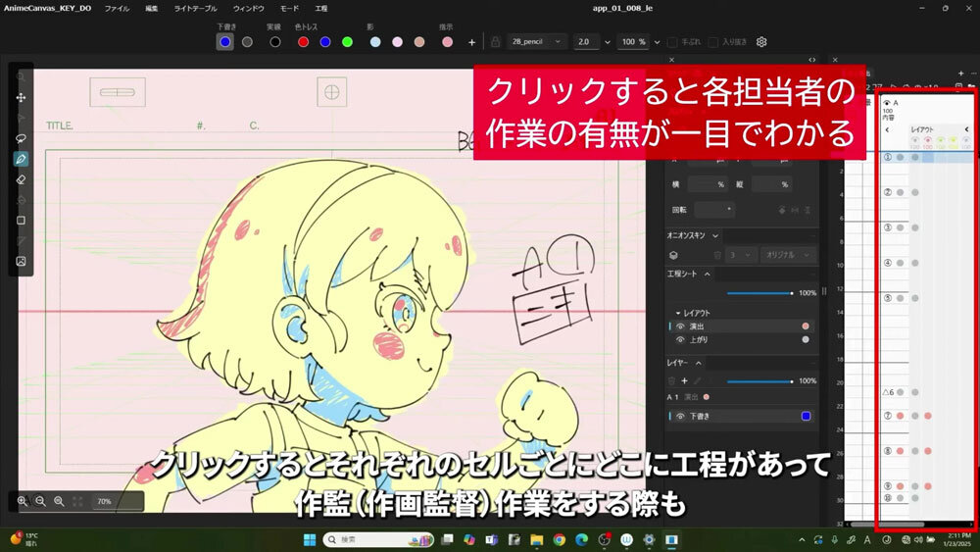
Task: Enable the 手ぶれ checkbox
Action: [672, 42]
